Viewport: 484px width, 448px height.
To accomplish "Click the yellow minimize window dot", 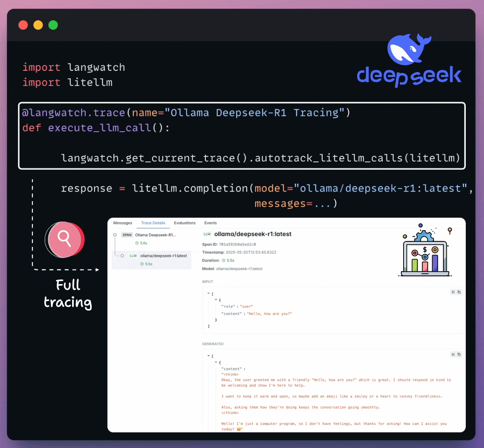I will (38, 25).
